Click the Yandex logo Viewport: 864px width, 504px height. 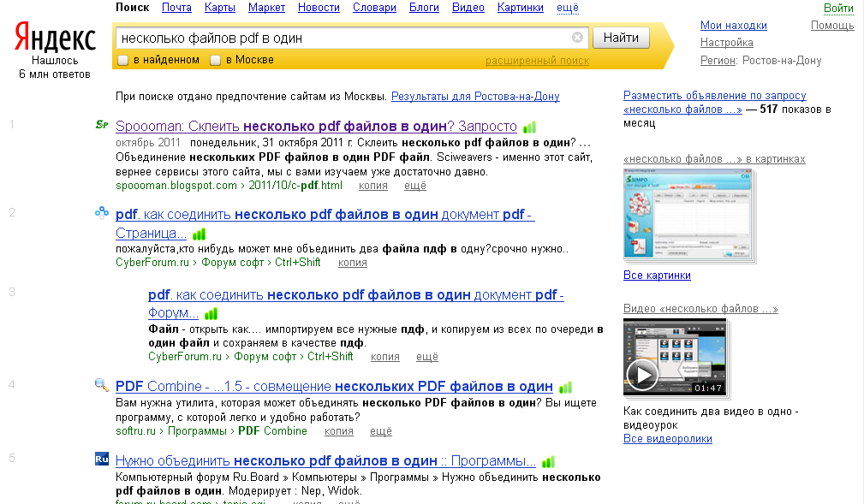coord(55,38)
